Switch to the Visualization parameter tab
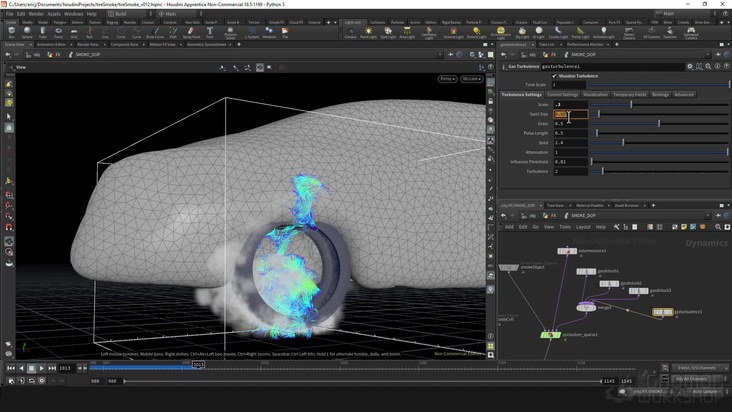 (x=595, y=95)
